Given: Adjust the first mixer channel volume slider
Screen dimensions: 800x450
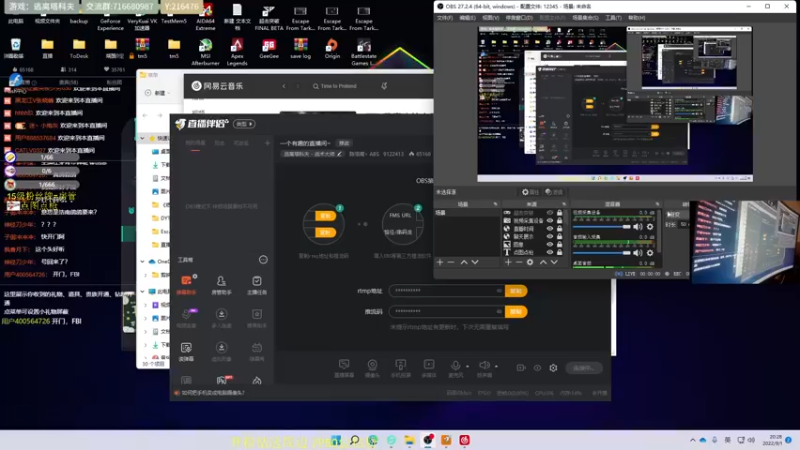Looking at the screenshot, I should (602, 227).
